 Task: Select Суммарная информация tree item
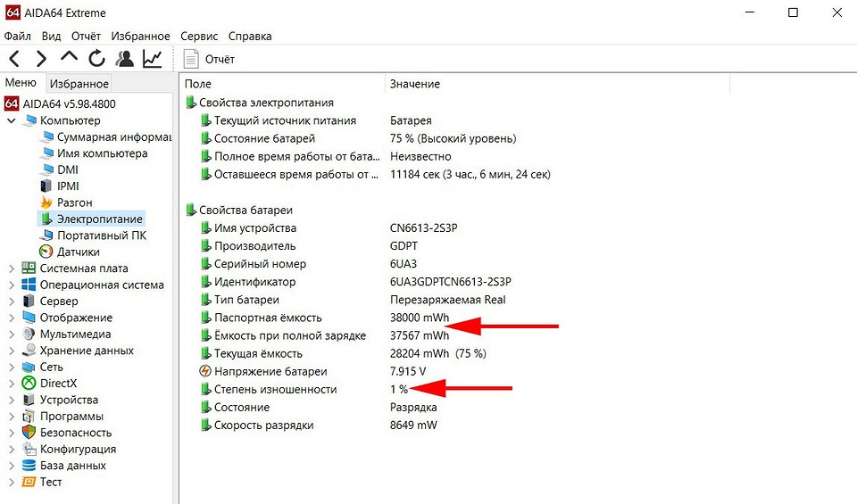[113, 137]
